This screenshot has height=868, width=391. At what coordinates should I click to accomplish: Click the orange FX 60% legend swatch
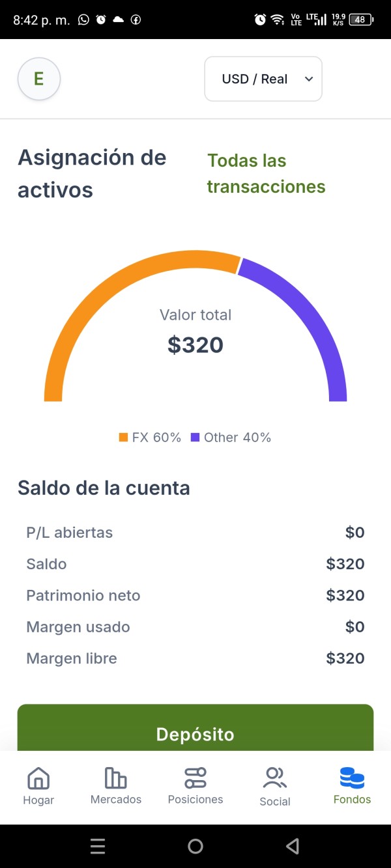pyautogui.click(x=123, y=438)
